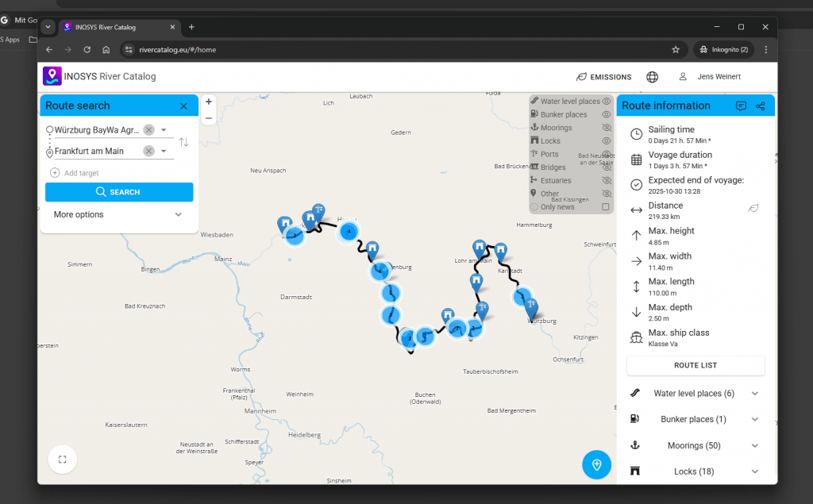Viewport: 813px width, 504px height.
Task: Toggle visibility of Water level places
Action: click(x=606, y=102)
